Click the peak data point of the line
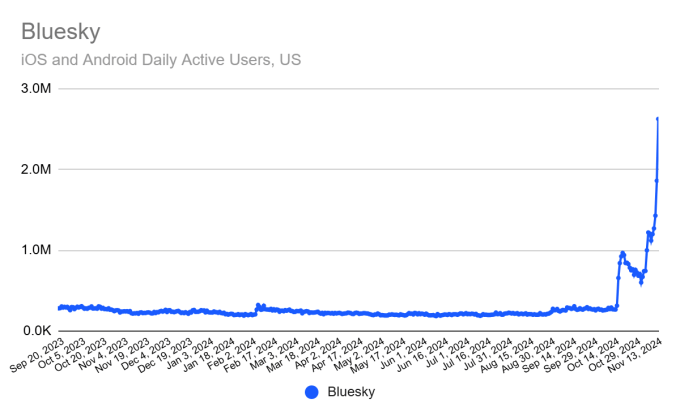Screen dimensions: 680x420 click(657, 119)
